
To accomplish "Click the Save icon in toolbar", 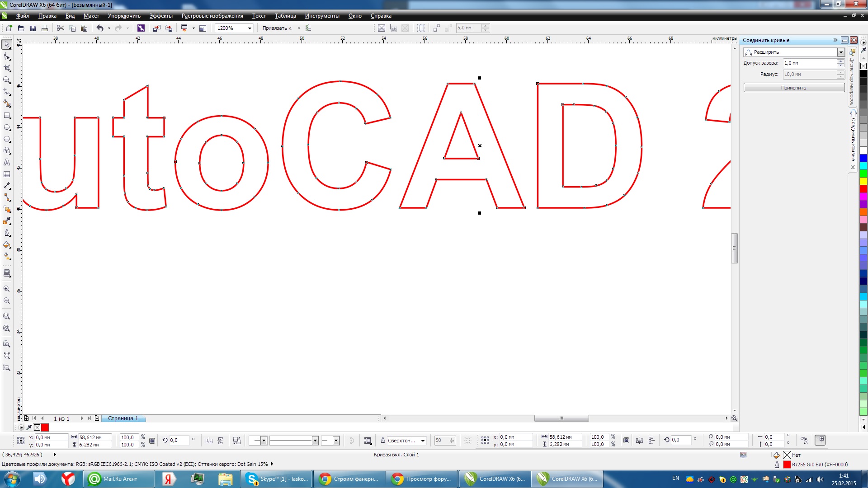I will coord(33,28).
